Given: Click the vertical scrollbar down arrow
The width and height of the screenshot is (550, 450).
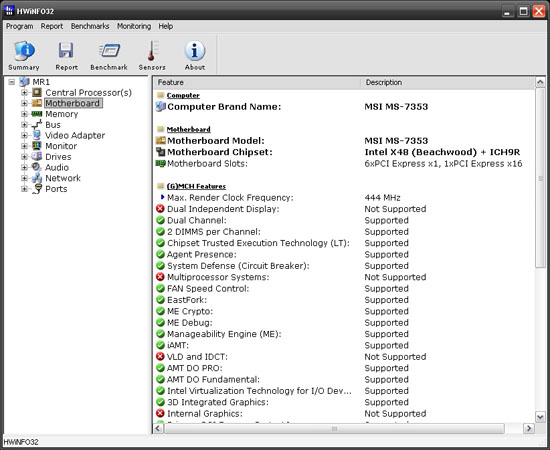Looking at the screenshot, I should coord(540,417).
